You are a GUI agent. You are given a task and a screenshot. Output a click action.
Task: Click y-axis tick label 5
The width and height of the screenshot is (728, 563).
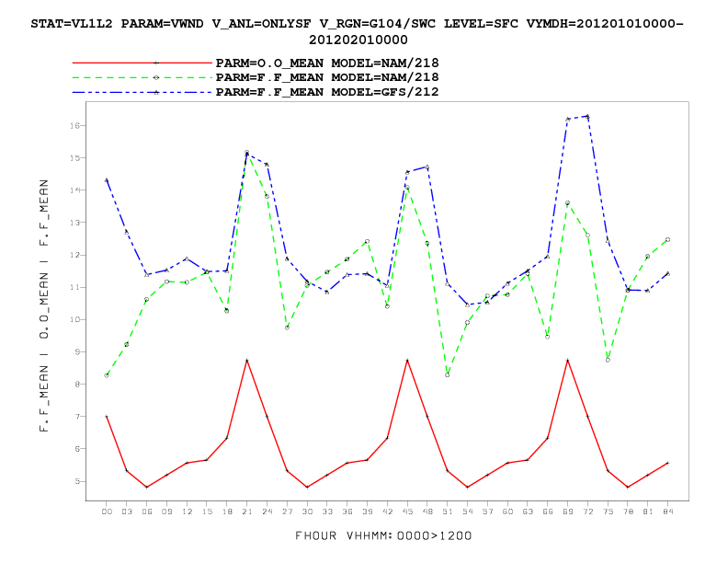77,481
